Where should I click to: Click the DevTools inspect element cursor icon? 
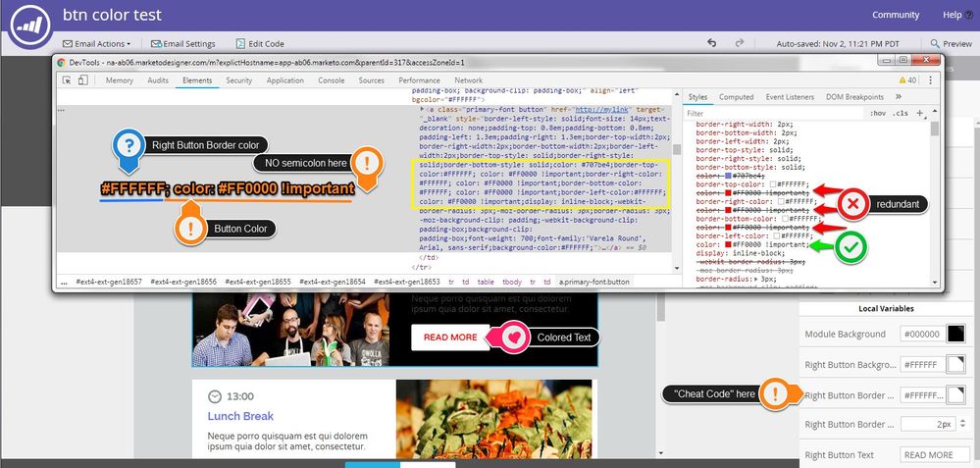pyautogui.click(x=67, y=80)
